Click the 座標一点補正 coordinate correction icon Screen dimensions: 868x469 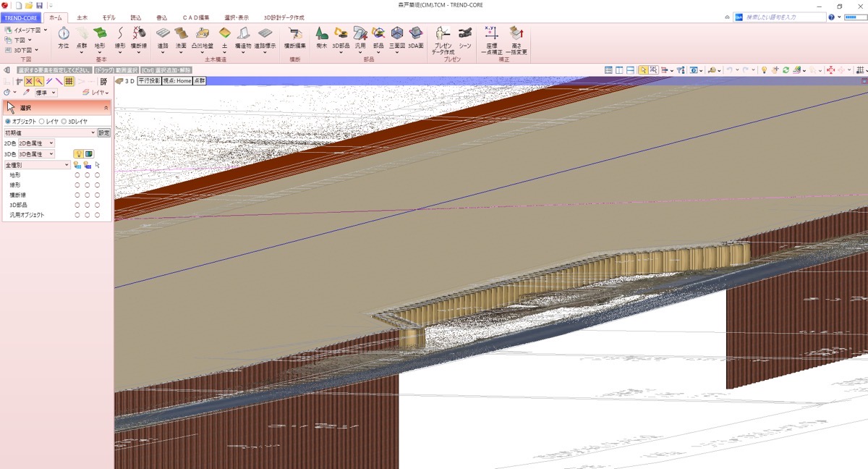pyautogui.click(x=491, y=35)
